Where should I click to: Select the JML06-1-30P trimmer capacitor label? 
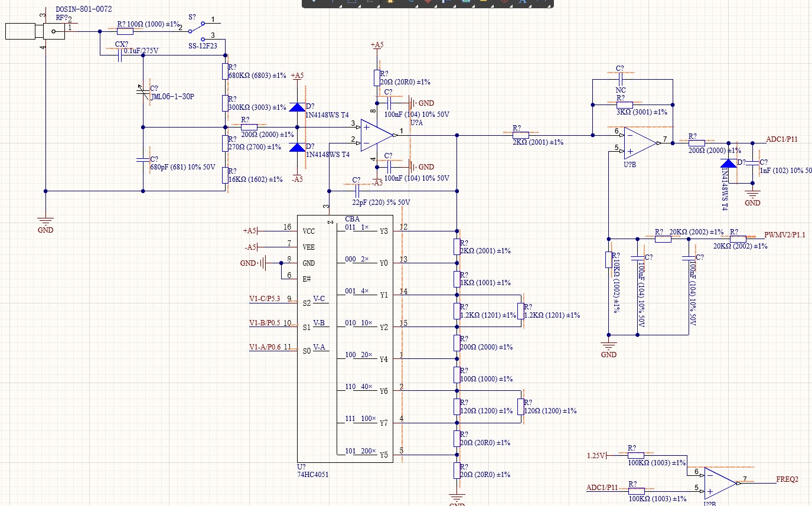click(172, 96)
